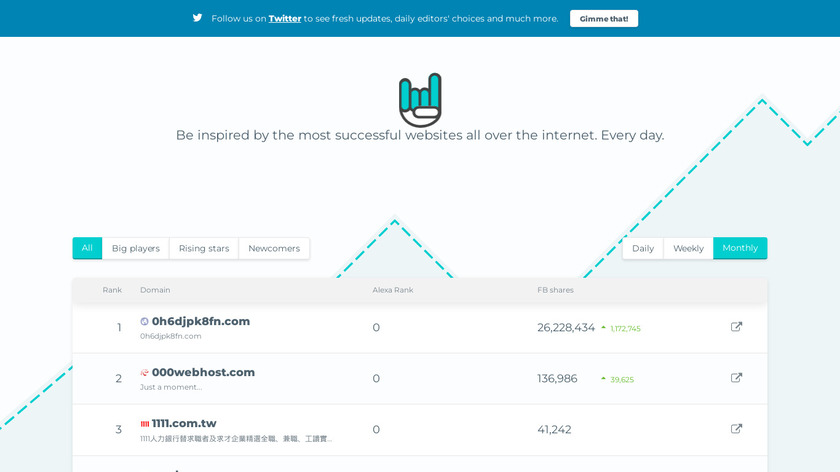Click the 000webhost.com favicon
Viewport: 840px width, 472px height.
click(x=145, y=373)
